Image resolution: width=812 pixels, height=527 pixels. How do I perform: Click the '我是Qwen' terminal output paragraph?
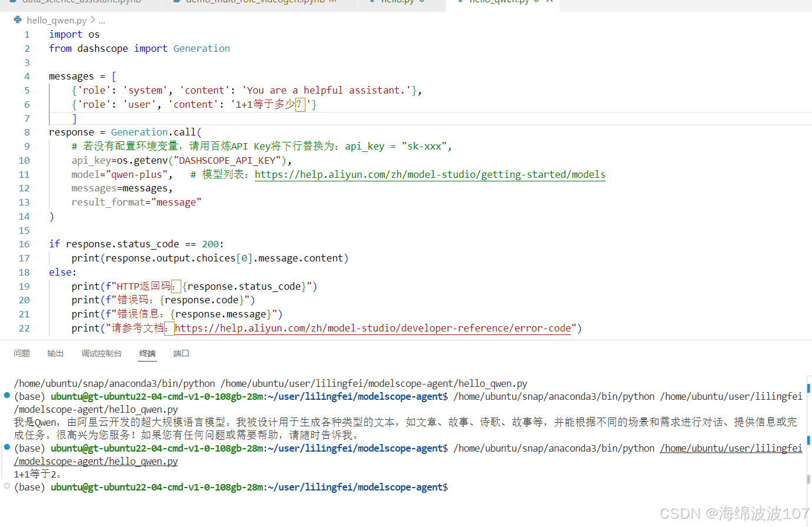(405, 429)
